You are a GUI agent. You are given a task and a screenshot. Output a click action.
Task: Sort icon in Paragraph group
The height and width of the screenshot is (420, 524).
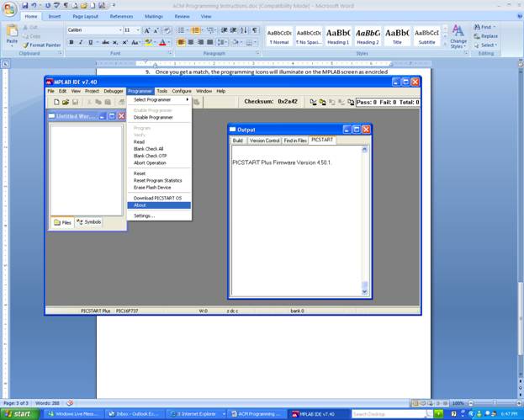[x=244, y=30]
